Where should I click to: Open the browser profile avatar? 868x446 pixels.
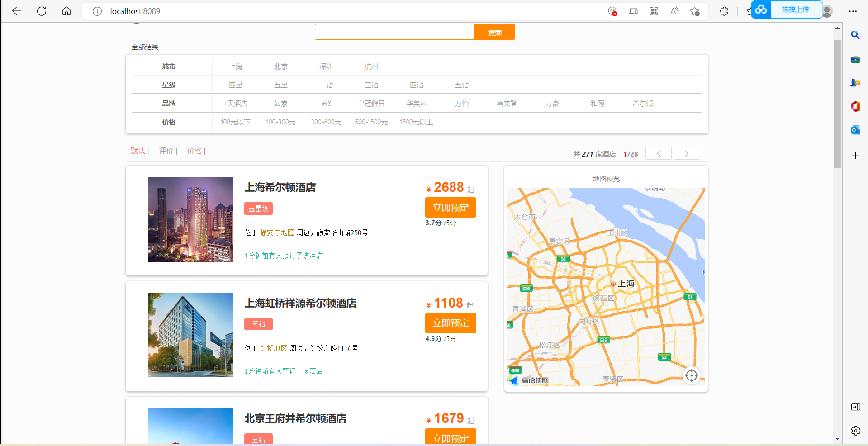pyautogui.click(x=827, y=11)
